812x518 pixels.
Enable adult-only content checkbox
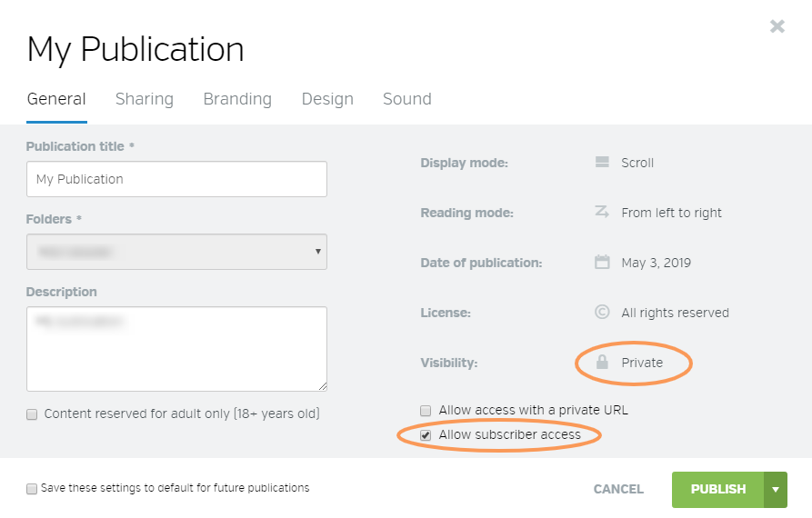[x=33, y=414]
